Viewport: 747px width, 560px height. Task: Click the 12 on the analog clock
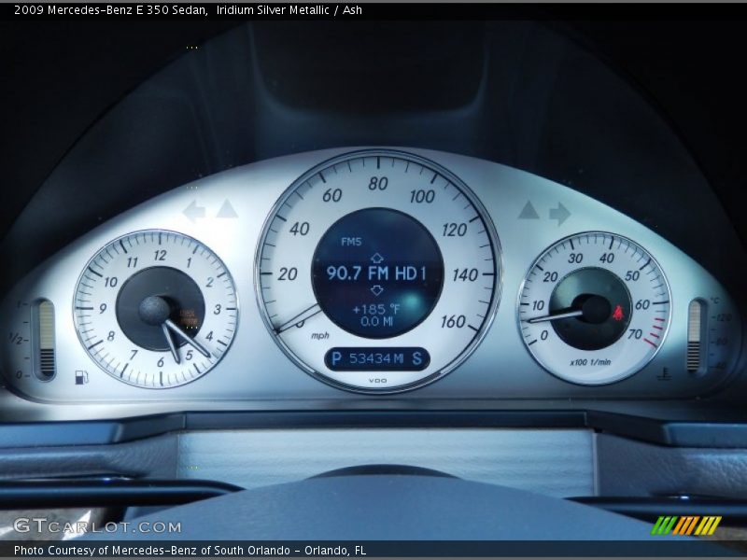pos(160,256)
